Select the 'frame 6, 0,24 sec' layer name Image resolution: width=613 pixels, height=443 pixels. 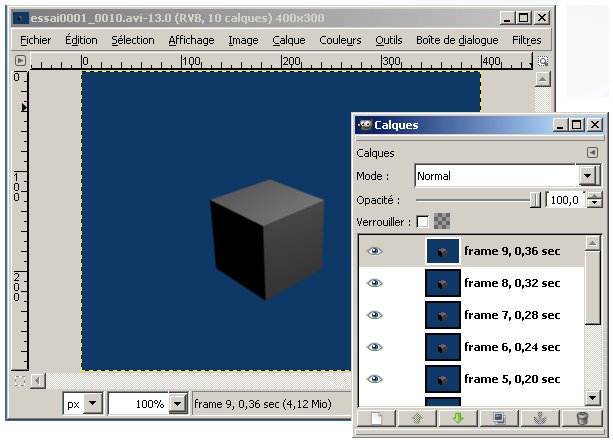[512, 347]
